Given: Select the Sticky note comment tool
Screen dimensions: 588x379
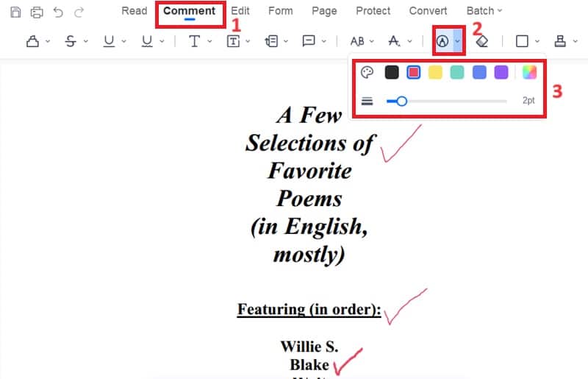Looking at the screenshot, I should [309, 40].
